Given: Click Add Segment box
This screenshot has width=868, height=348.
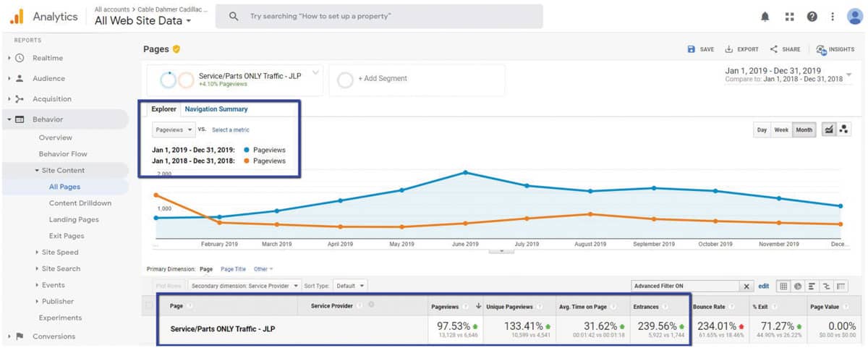Looking at the screenshot, I should (x=417, y=79).
